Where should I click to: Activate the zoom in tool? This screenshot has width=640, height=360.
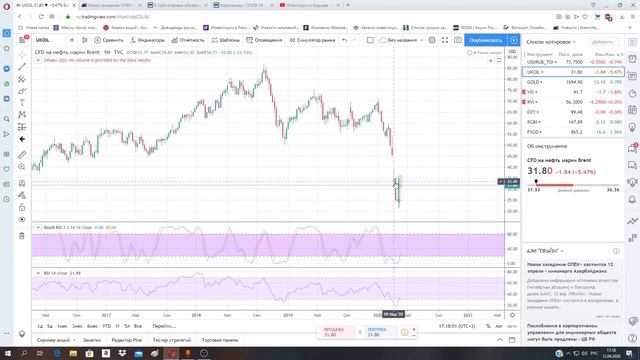click(x=22, y=167)
